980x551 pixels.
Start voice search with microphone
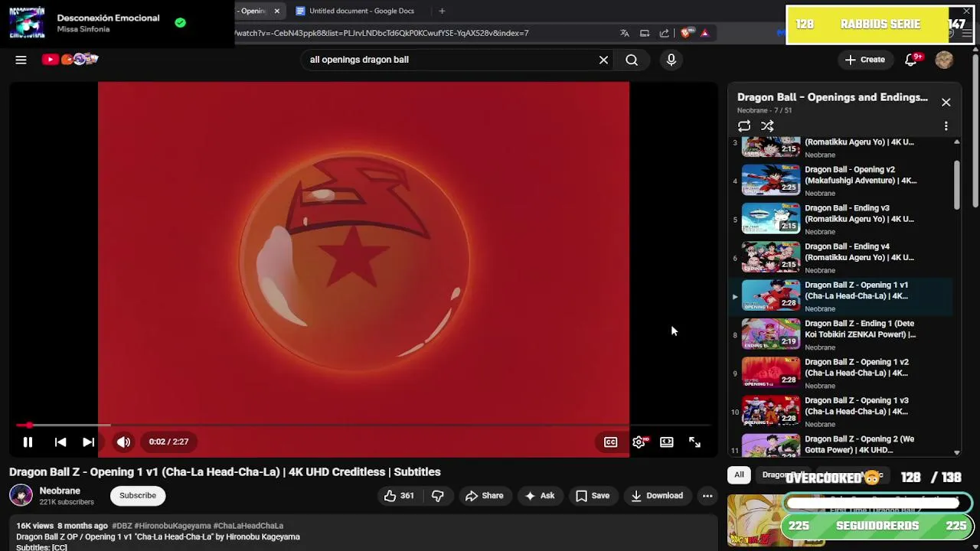pos(671,60)
